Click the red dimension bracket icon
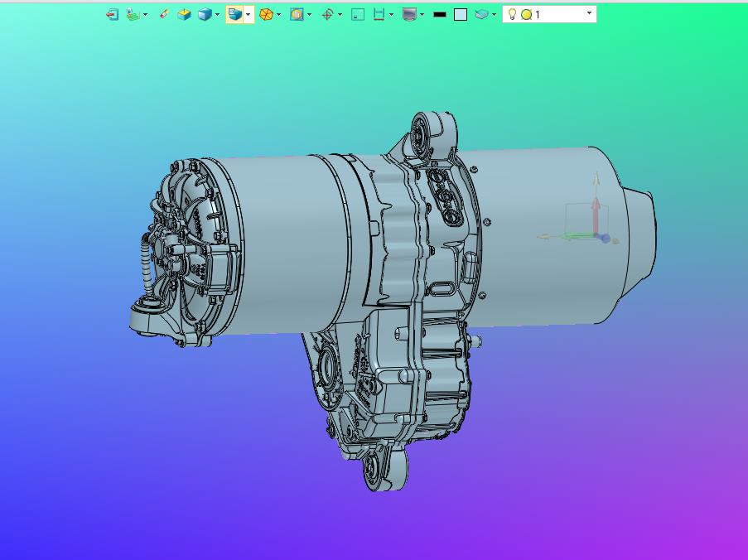The image size is (748, 560). (379, 15)
